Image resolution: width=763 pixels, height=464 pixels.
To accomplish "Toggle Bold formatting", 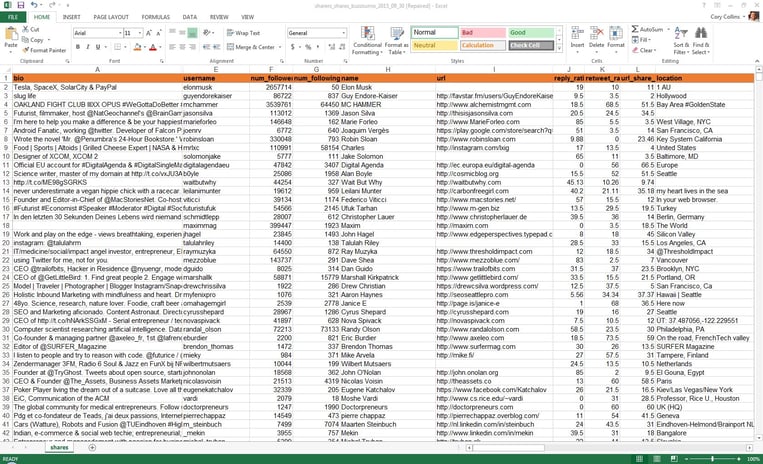I will tap(77, 47).
